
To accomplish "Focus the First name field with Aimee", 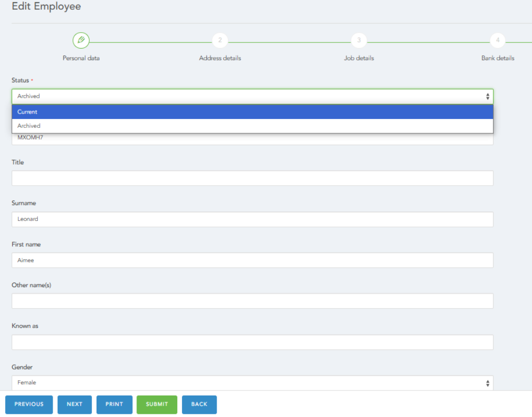I will [252, 260].
